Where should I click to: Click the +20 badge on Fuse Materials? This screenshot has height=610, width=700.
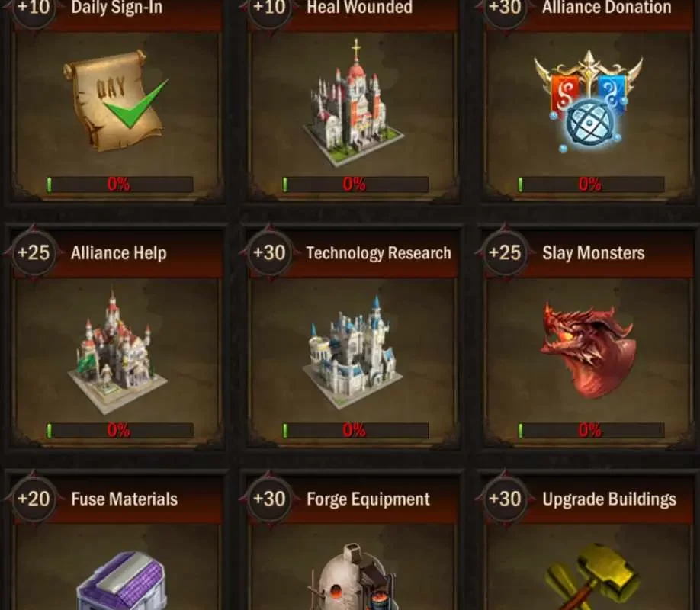pos(34,499)
